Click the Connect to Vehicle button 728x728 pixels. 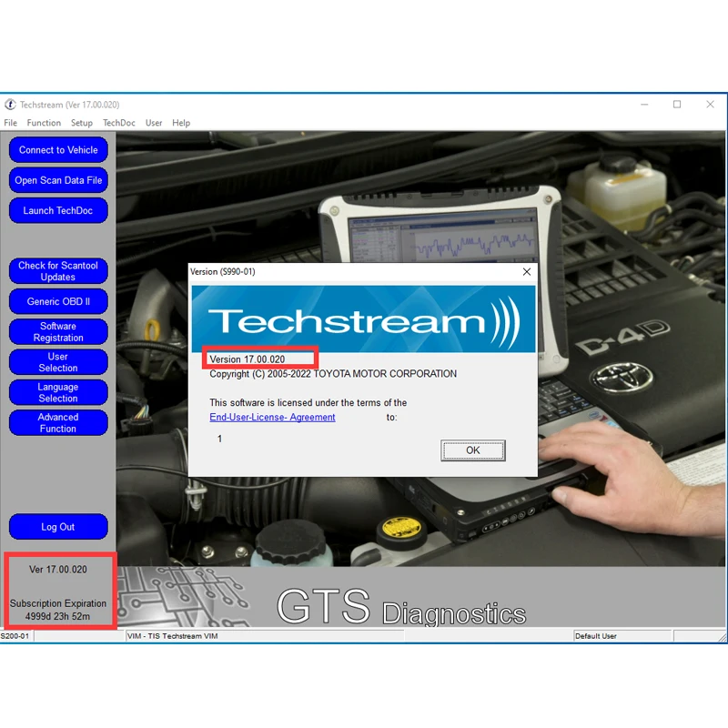58,149
